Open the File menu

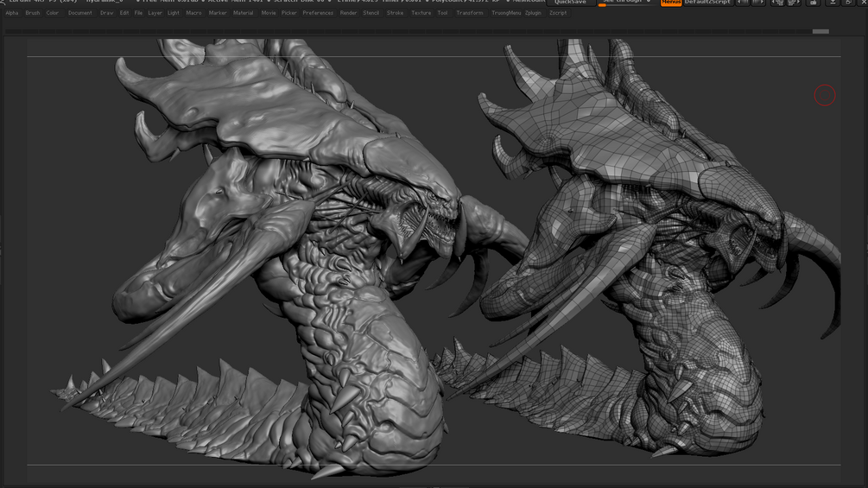click(138, 13)
